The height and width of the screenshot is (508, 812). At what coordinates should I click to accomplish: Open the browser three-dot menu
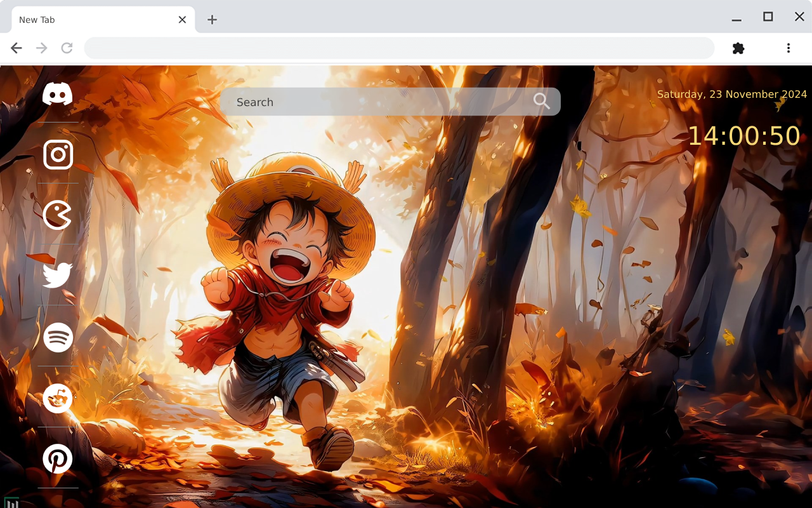pyautogui.click(x=789, y=48)
